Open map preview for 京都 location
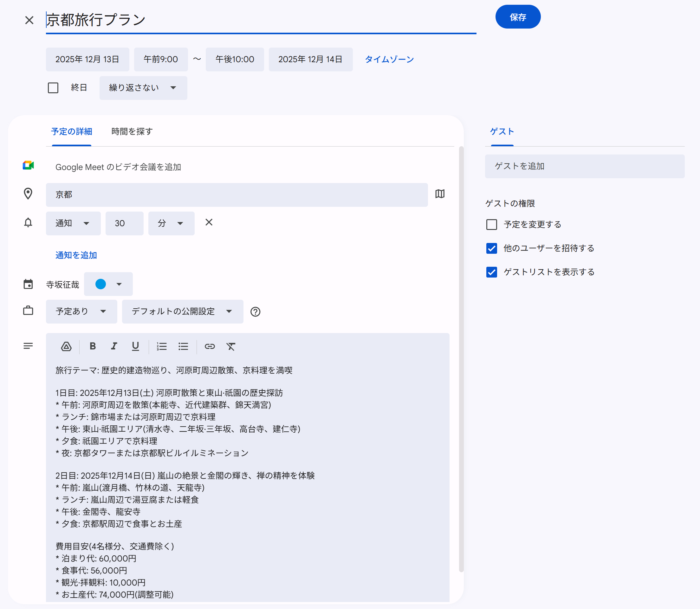This screenshot has height=609, width=700. pos(440,194)
